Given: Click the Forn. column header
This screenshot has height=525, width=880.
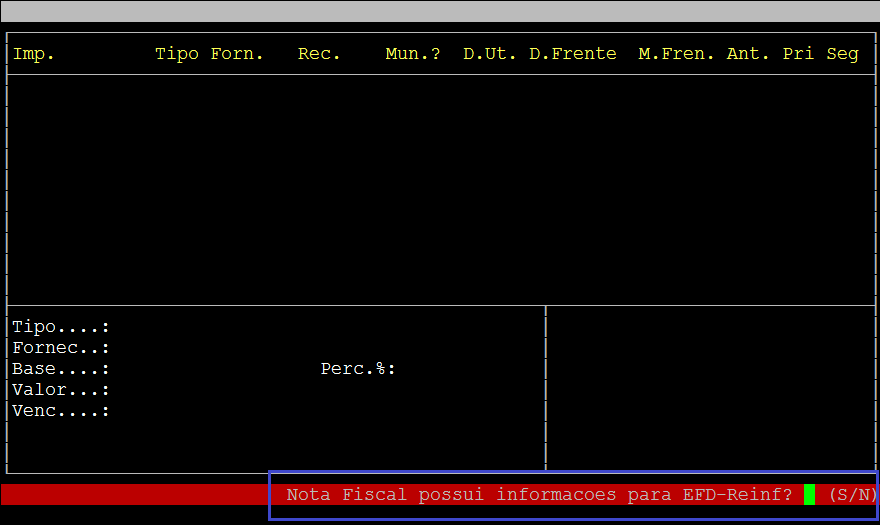Looking at the screenshot, I should pos(237,54).
